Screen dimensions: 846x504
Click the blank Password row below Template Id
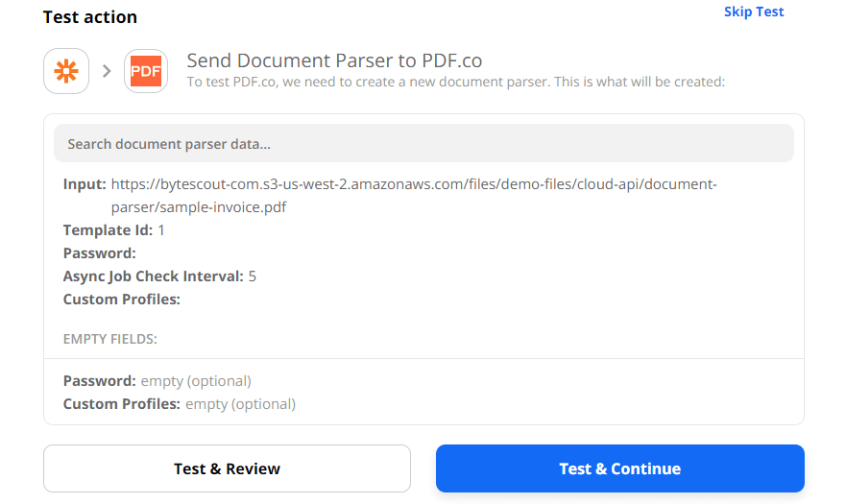99,253
